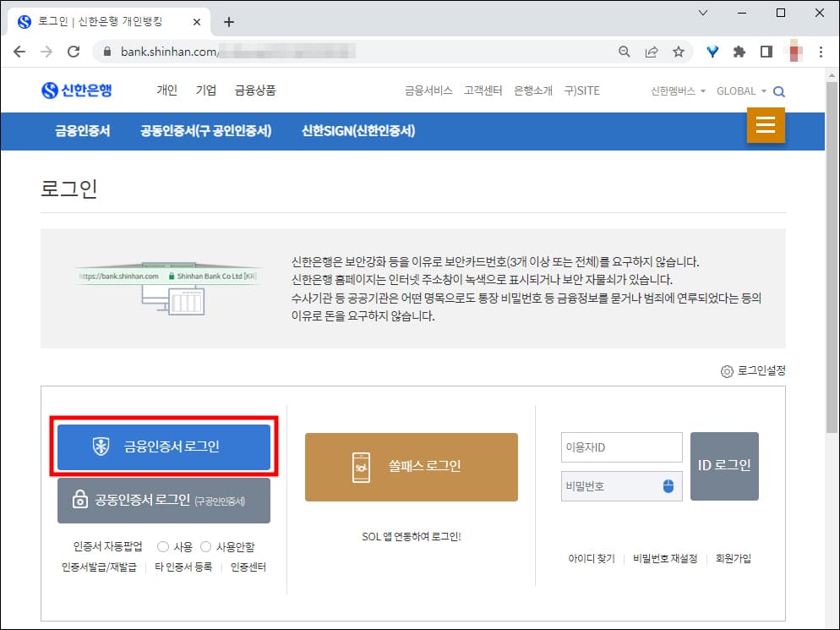The height and width of the screenshot is (630, 840).
Task: Click the Shinhan Bank logo
Action: [x=78, y=90]
